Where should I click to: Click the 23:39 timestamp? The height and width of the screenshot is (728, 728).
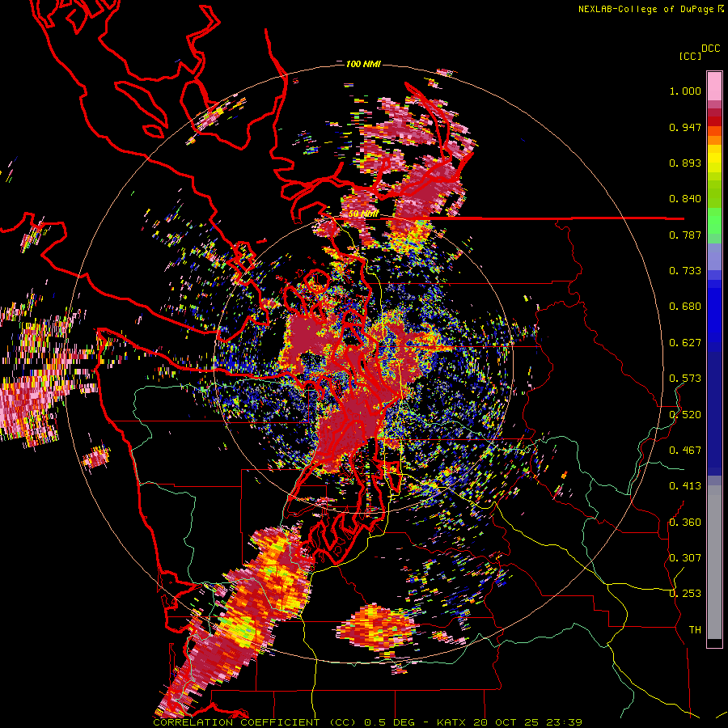563,722
